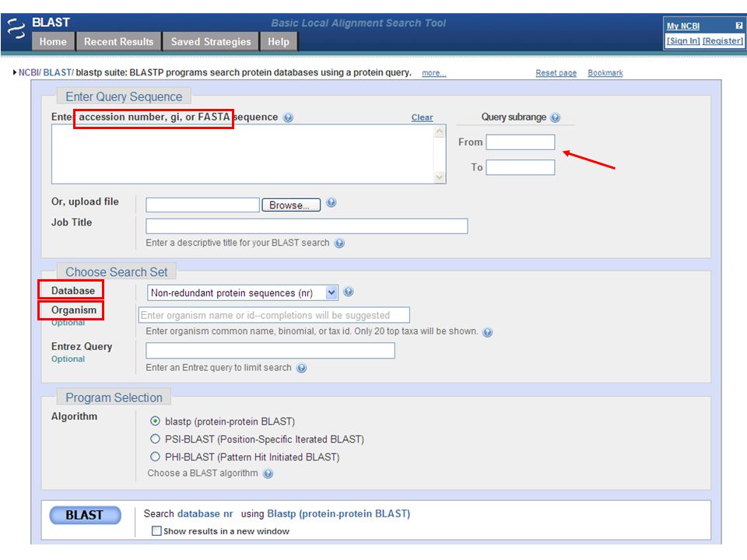747x560 pixels.
Task: Open help icon next to Query subrange
Action: point(555,117)
